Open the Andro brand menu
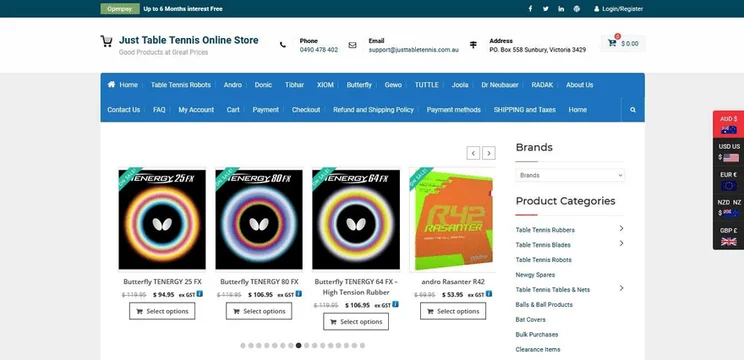 point(233,85)
